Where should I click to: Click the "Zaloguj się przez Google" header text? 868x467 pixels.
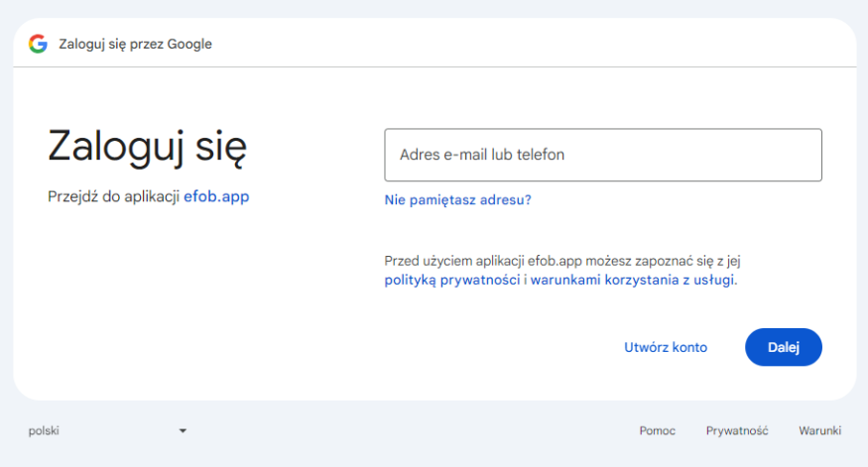(135, 44)
